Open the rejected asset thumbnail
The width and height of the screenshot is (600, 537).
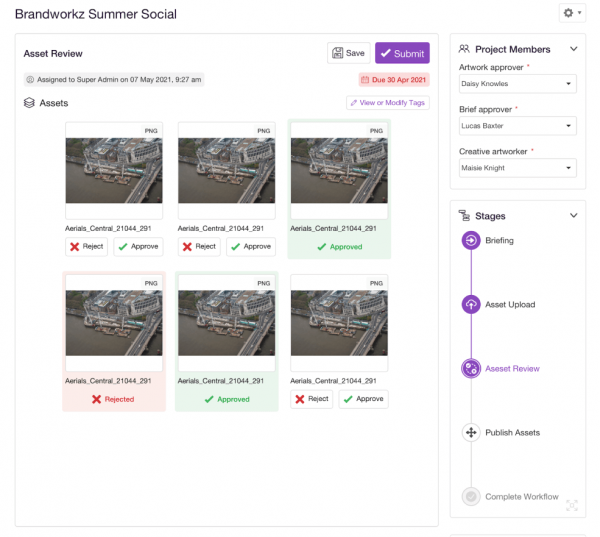114,323
